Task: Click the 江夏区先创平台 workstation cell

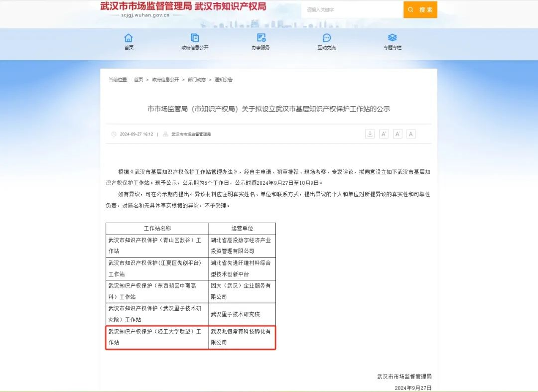Action: click(x=157, y=268)
